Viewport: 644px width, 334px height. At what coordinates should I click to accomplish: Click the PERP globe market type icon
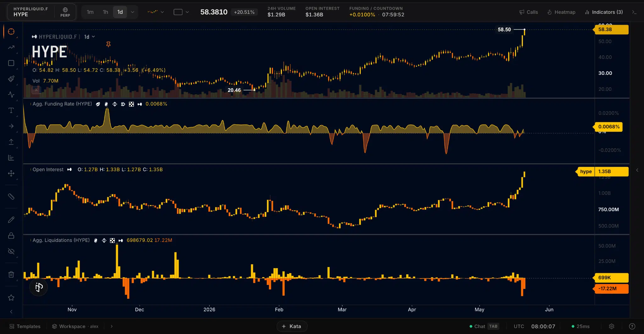(65, 12)
